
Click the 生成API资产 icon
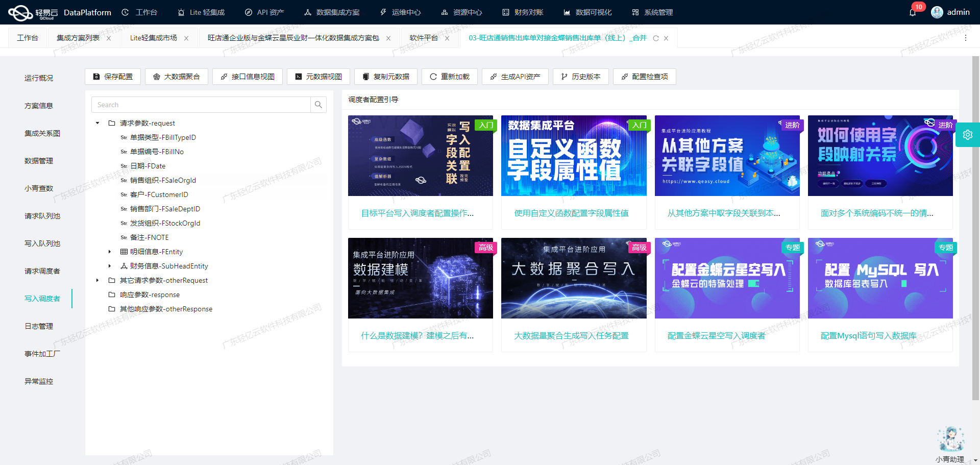point(493,77)
